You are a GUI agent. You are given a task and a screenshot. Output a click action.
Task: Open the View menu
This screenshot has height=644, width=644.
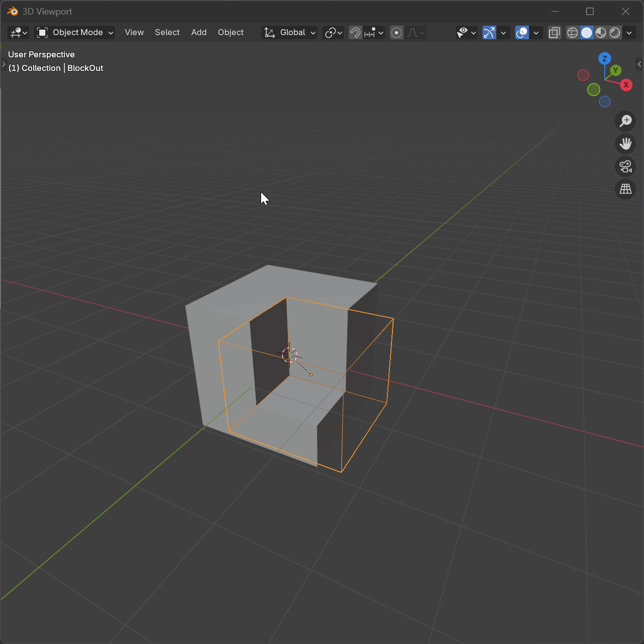[134, 32]
